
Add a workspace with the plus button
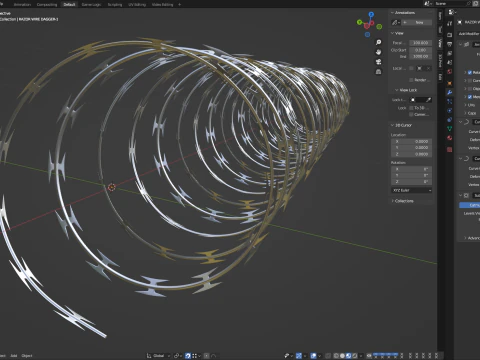[x=179, y=4]
